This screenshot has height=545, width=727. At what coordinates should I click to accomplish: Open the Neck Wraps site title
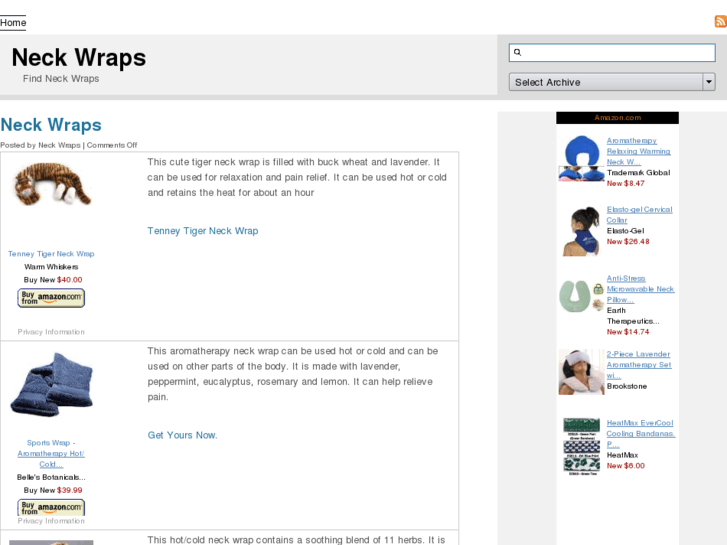pos(79,58)
